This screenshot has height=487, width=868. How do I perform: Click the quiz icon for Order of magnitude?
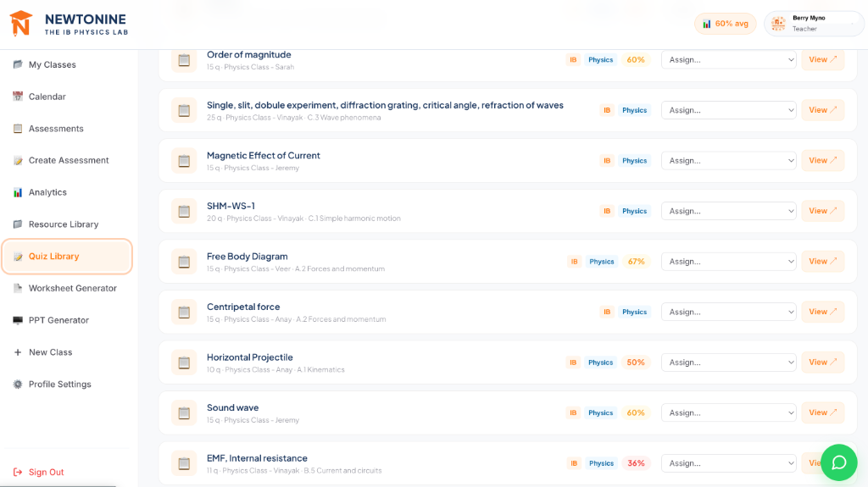point(184,60)
